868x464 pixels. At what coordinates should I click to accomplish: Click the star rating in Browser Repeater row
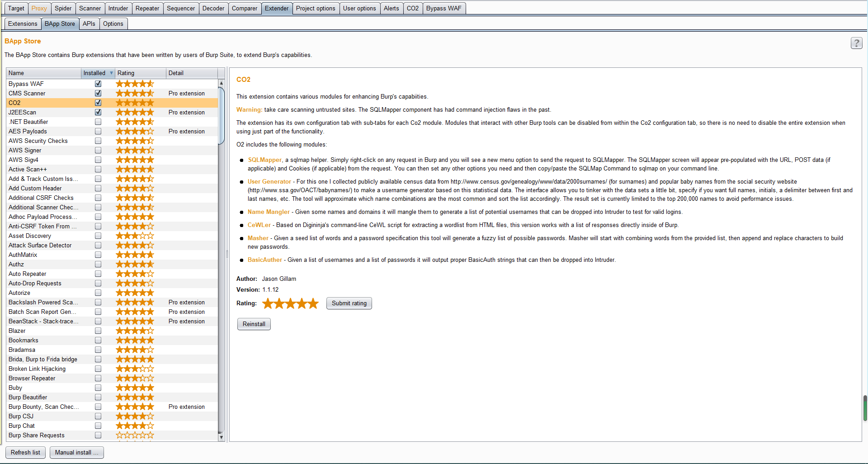pyautogui.click(x=135, y=378)
